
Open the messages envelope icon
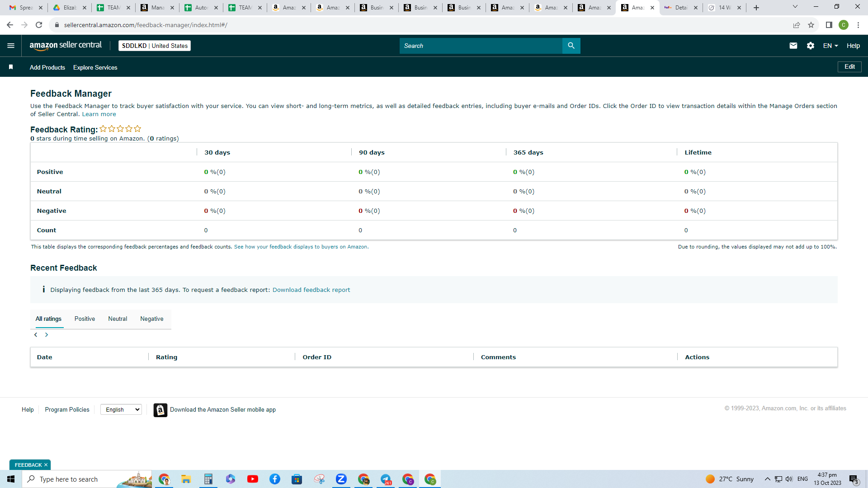click(x=793, y=46)
